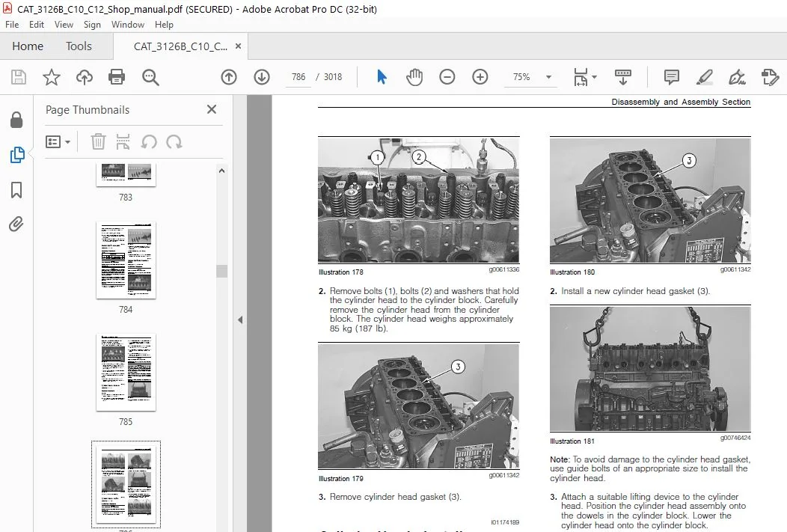787x532 pixels.
Task: Open the Sign menu
Action: [92, 24]
